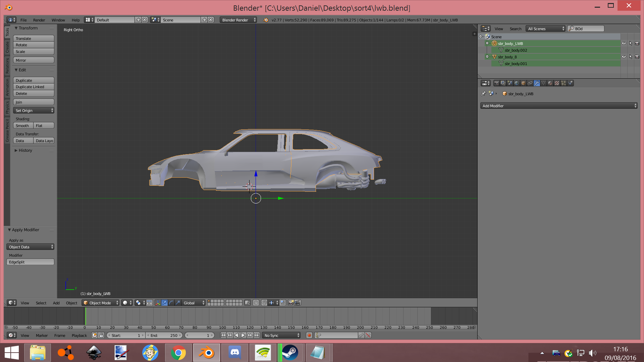This screenshot has height=362, width=644.
Task: Click the OpenGL render camera icon
Action: pos(291,303)
